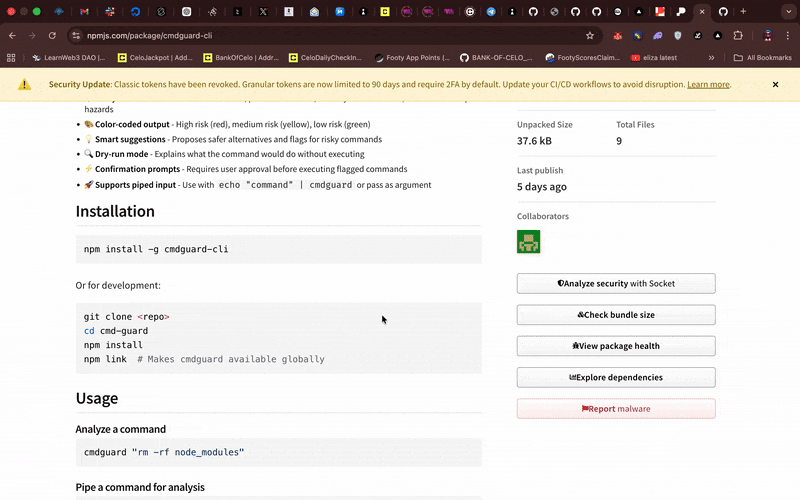Click the Check bundle size button
The width and height of the screenshot is (800, 500).
coord(616,315)
